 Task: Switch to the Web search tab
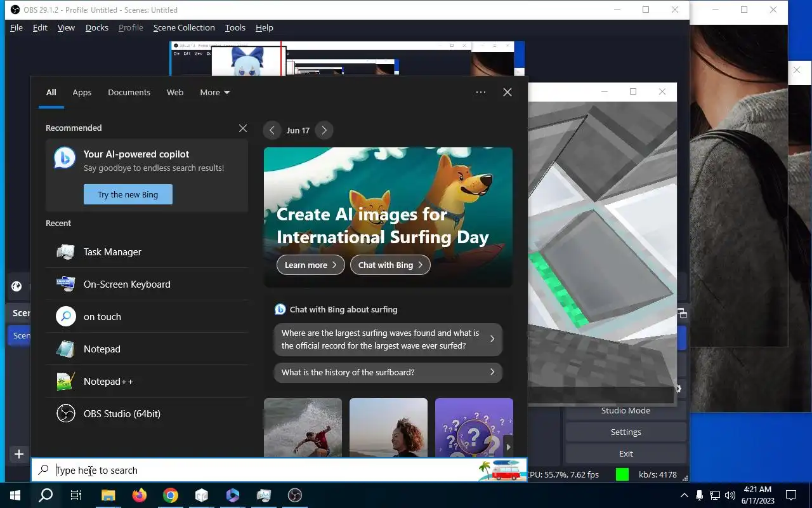pos(175,92)
